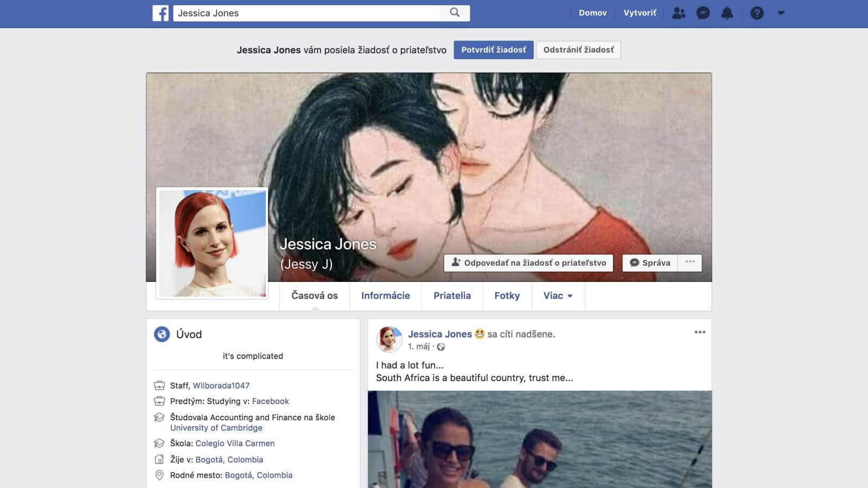This screenshot has height=488, width=868.
Task: Switch to the Fotky tab
Action: (x=507, y=296)
